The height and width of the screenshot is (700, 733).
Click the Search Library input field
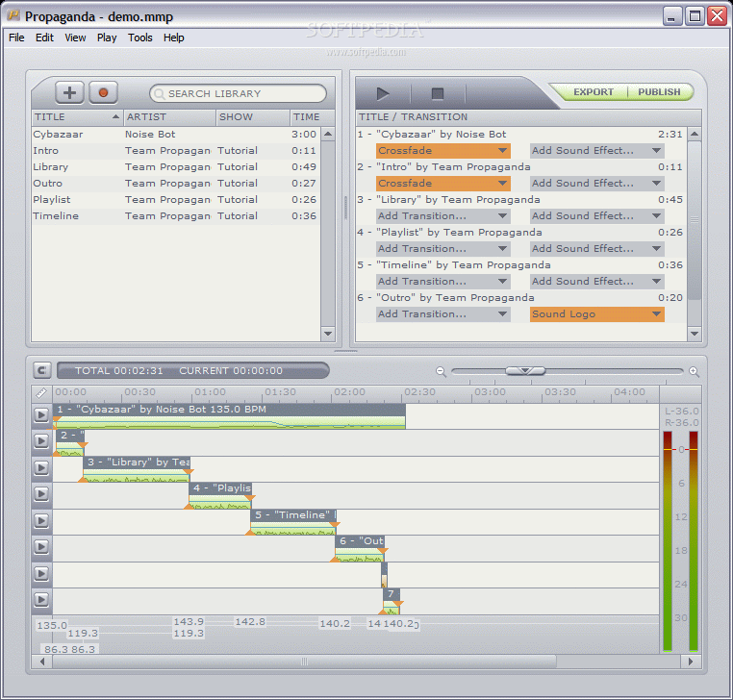pos(239,93)
